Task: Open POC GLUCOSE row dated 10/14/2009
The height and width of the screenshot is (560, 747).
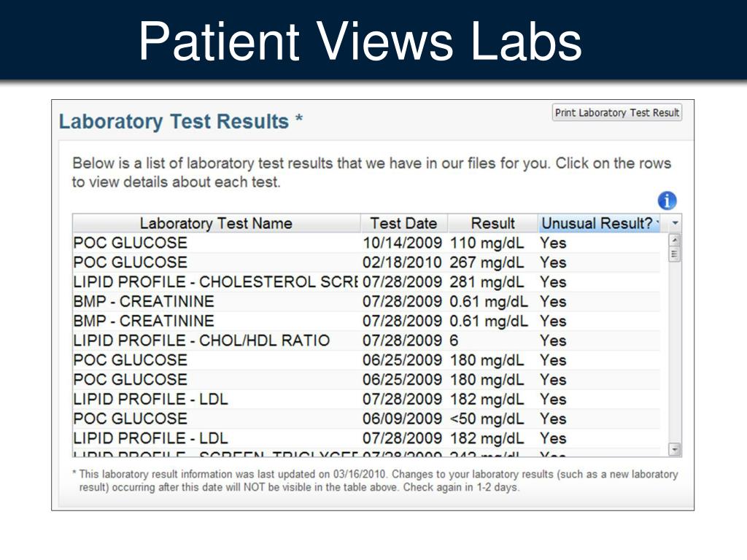Action: coord(366,243)
